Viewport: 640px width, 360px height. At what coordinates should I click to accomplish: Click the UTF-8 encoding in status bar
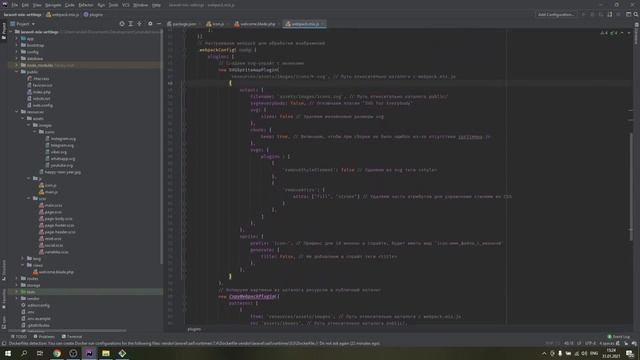(x=590, y=343)
